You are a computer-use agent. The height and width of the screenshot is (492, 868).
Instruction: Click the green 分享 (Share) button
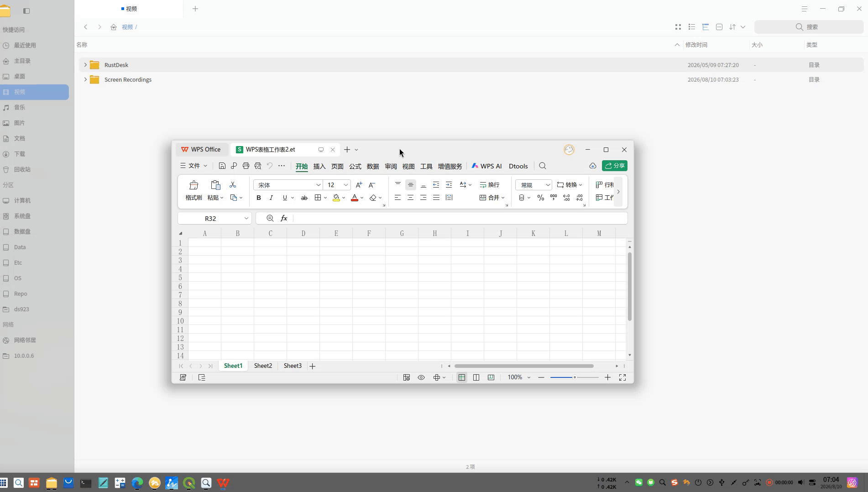click(615, 166)
